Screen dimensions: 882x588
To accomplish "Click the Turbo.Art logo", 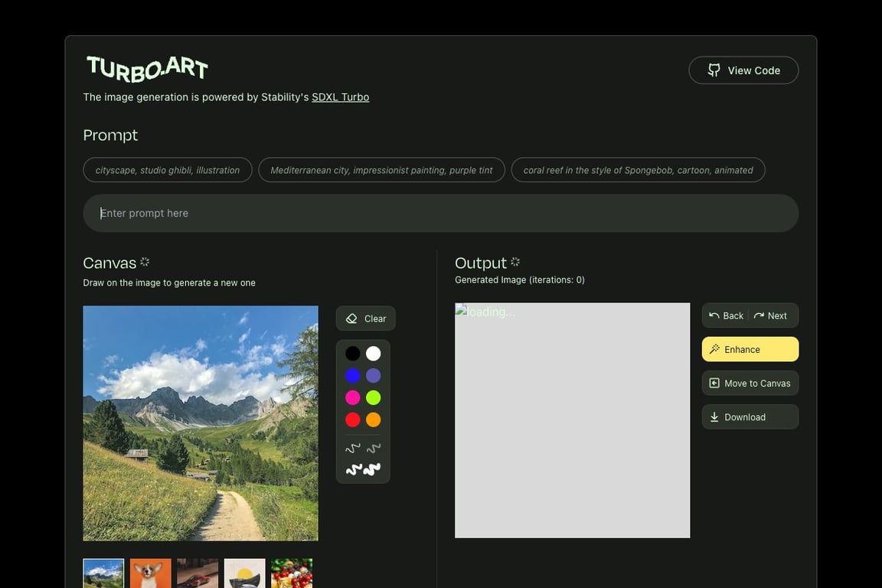I will [147, 69].
